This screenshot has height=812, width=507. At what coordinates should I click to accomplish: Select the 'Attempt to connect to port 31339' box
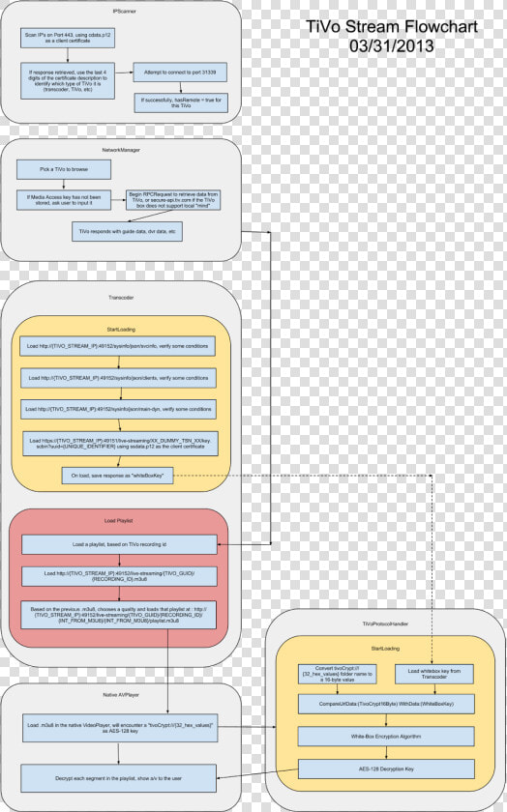(180, 72)
